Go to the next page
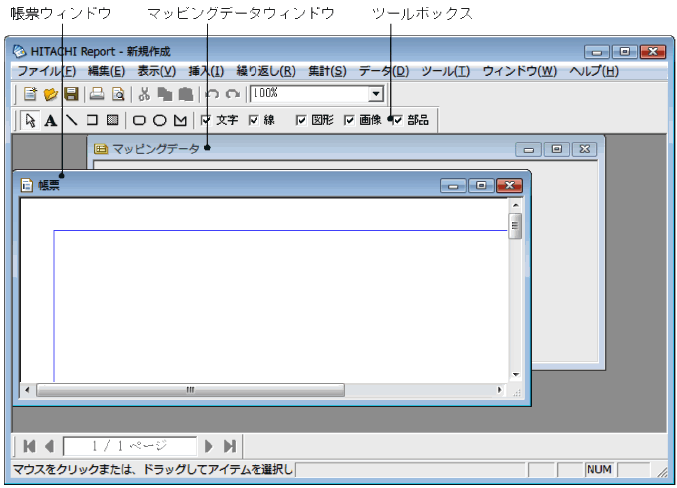Screen dimensions: 677x488 click(209, 446)
